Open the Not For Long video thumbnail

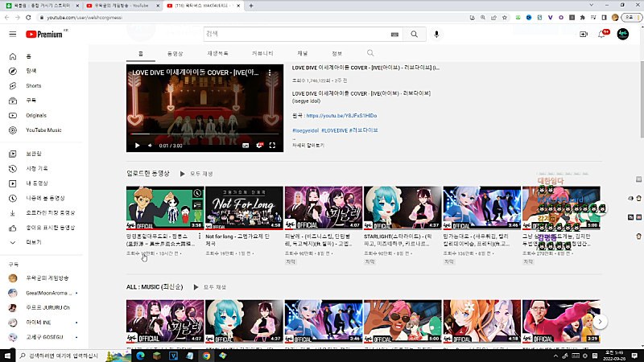244,208
